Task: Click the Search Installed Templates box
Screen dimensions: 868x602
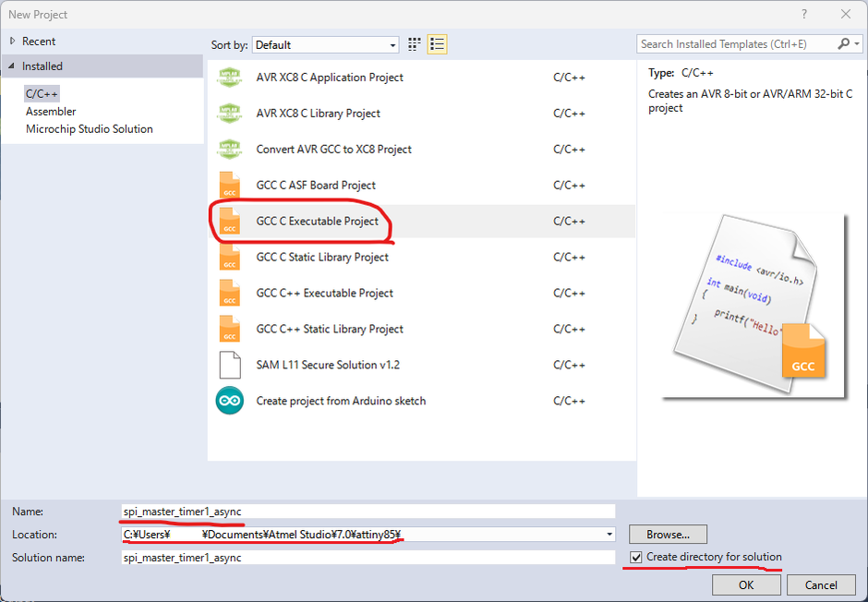Action: point(737,44)
